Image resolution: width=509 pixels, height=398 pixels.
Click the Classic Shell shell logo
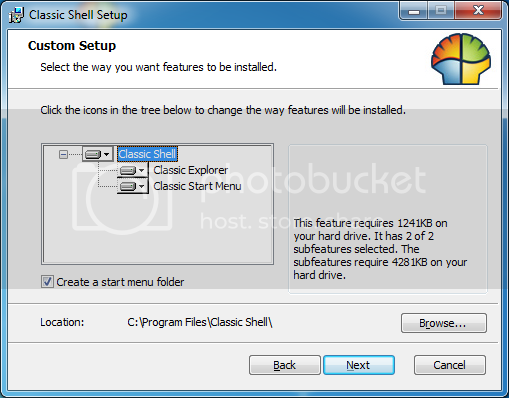point(461,59)
